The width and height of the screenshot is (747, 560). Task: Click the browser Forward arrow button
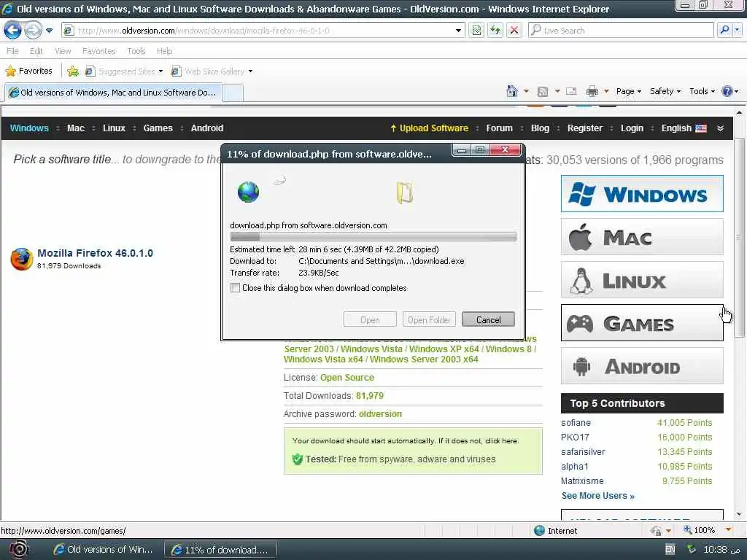(32, 31)
